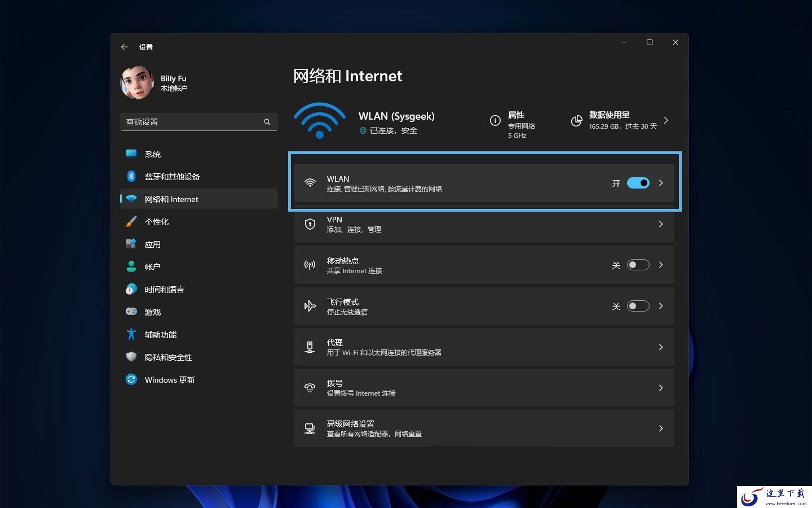Click the shield icon for 隐私和安全性
812x508 pixels.
[x=131, y=357]
